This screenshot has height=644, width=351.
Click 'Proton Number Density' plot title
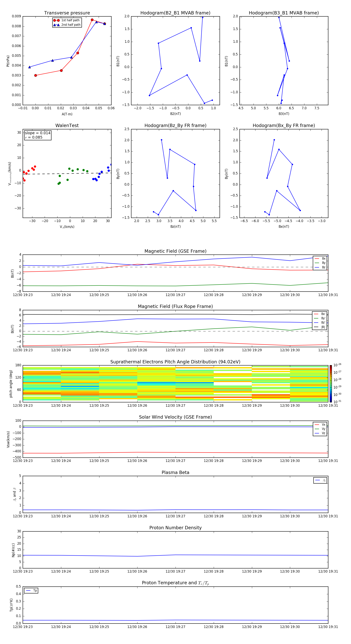(175, 528)
